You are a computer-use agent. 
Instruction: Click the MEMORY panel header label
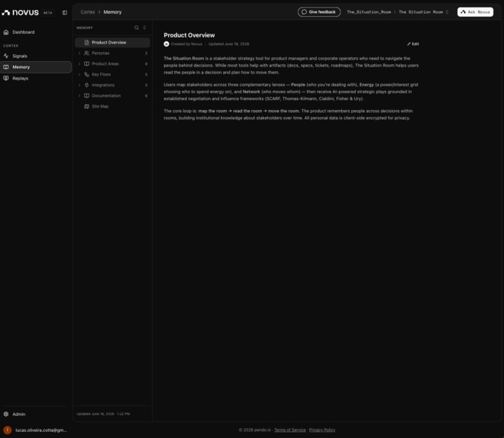point(85,28)
